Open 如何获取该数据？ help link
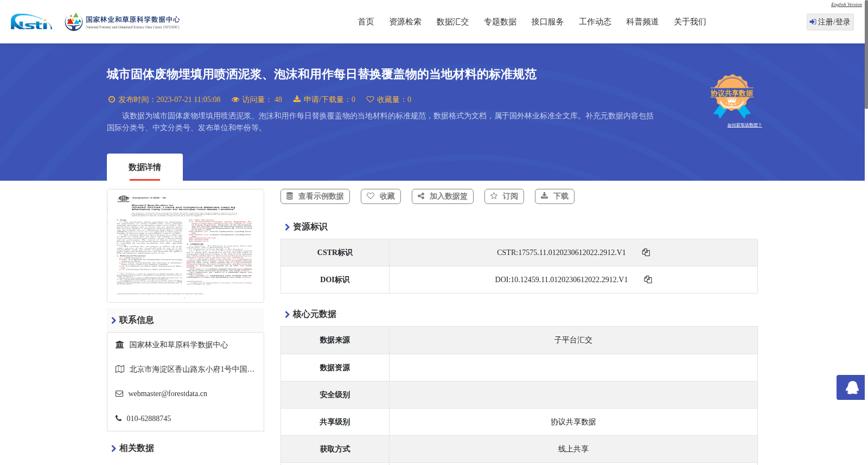This screenshot has width=868, height=465. (744, 125)
